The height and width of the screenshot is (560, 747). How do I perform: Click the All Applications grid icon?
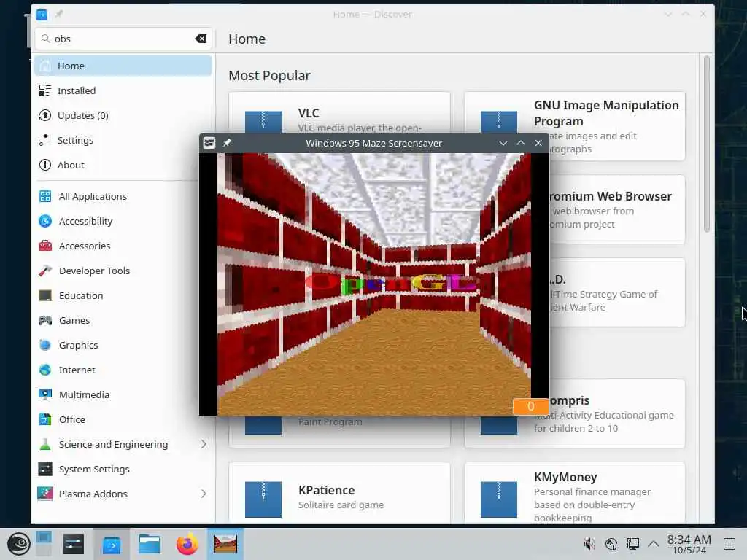pos(45,196)
